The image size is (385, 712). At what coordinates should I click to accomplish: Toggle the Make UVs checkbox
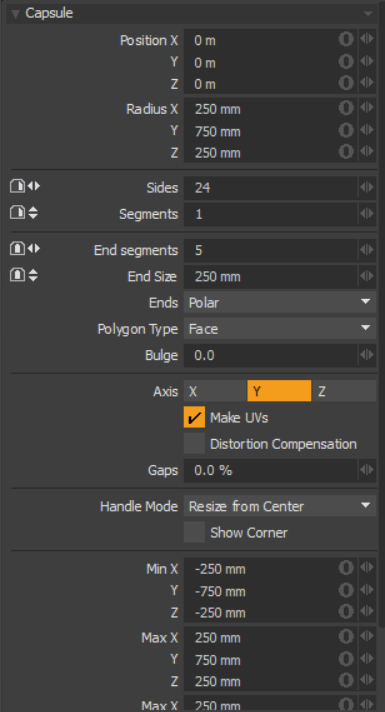coord(194,417)
